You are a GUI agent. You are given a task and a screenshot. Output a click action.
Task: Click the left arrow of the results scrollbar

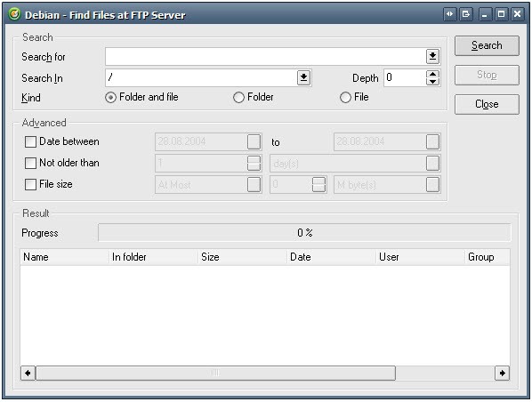[x=28, y=374]
